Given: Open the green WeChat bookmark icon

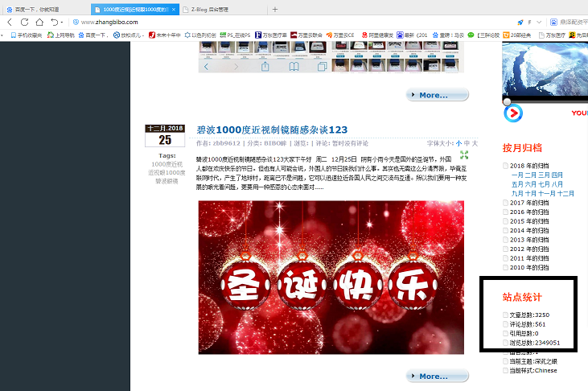Looking at the screenshot, I should [x=471, y=35].
